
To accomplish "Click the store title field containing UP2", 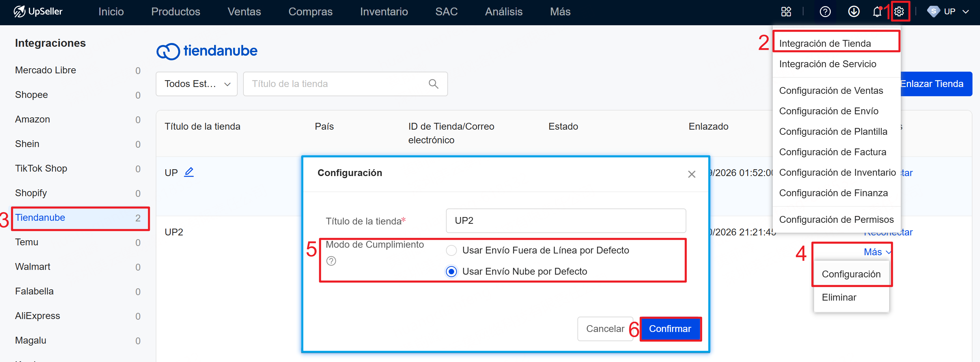I will [566, 220].
